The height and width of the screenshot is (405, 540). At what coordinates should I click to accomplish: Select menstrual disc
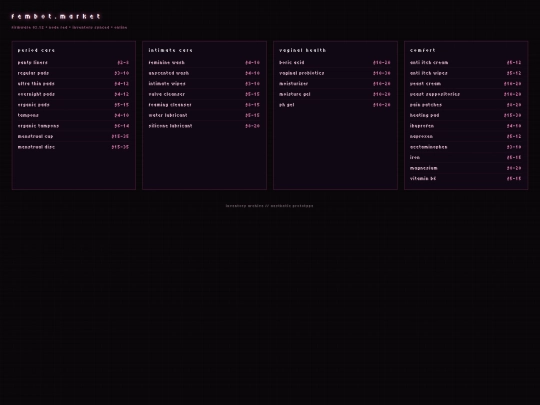click(73, 147)
